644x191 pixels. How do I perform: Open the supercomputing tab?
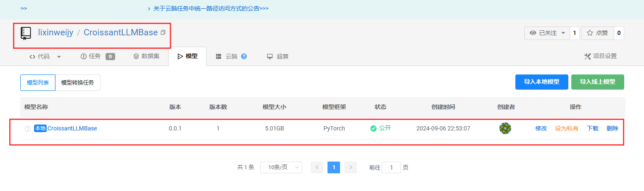coord(277,56)
